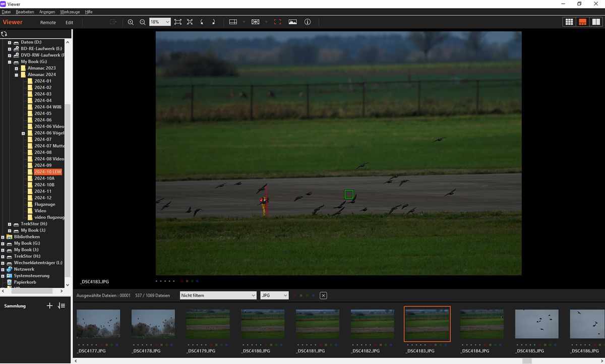Open the 'Nicht filtern' filter dropdown
The width and height of the screenshot is (605, 364).
coord(218,295)
